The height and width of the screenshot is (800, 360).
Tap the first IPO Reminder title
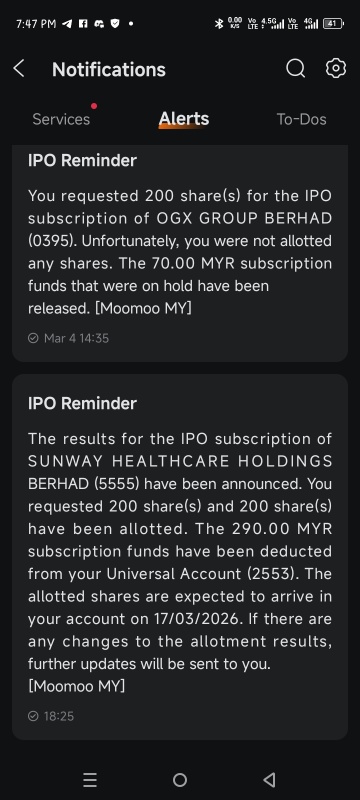click(83, 160)
